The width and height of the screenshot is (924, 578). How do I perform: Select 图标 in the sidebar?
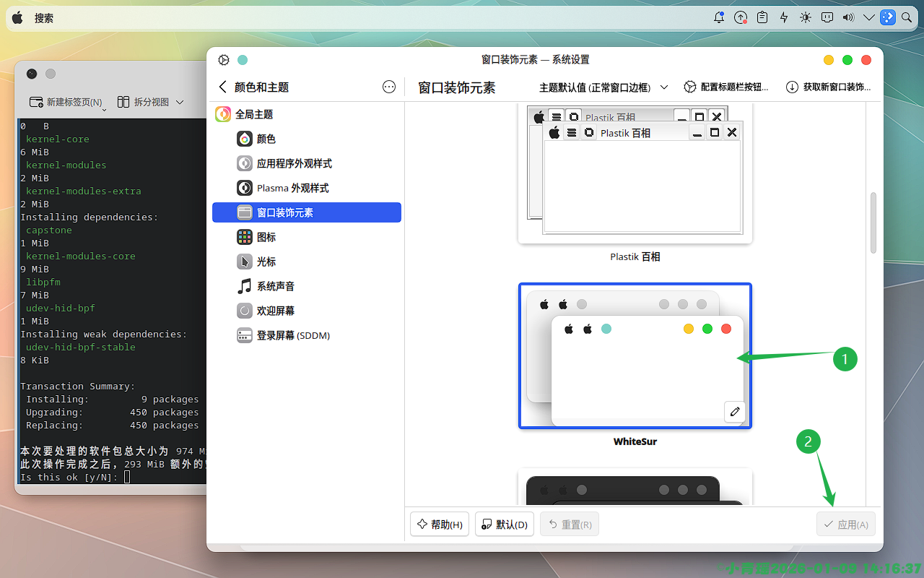point(266,237)
